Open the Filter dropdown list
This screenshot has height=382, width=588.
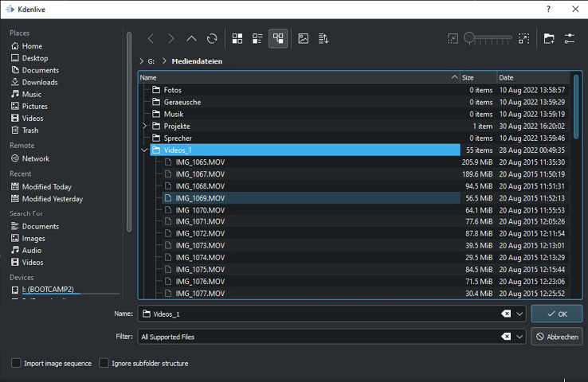[520, 337]
